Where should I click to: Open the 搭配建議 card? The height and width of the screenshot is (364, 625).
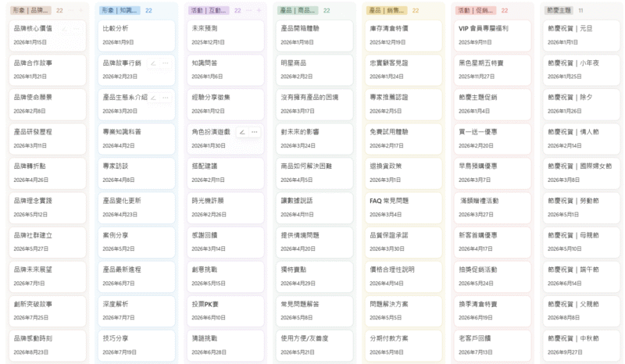click(x=225, y=173)
